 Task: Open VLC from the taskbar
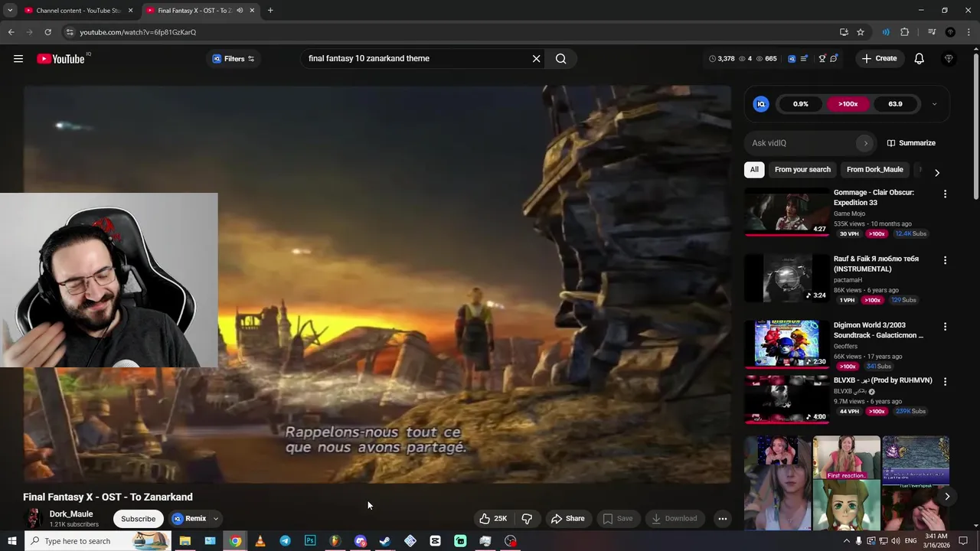260,541
